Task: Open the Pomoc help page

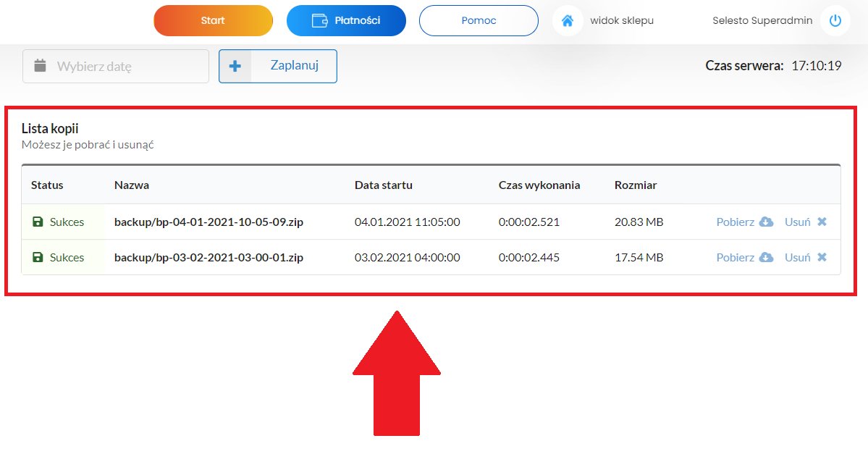Action: coord(479,20)
